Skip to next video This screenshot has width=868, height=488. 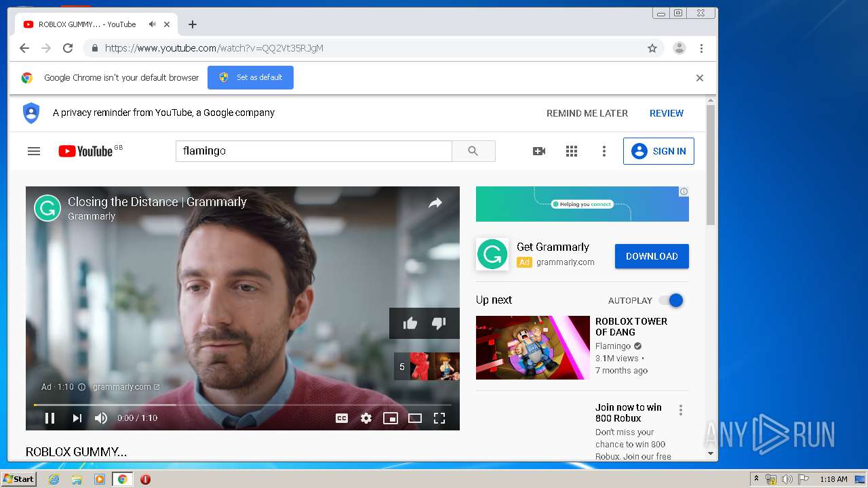tap(77, 418)
